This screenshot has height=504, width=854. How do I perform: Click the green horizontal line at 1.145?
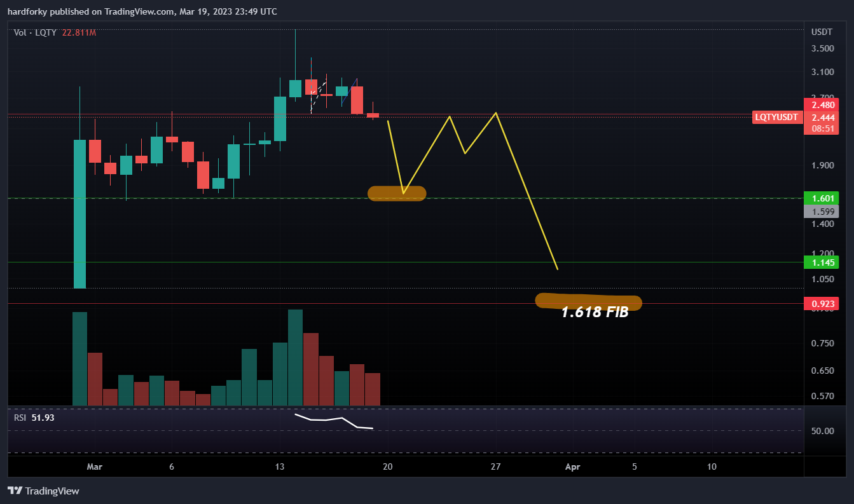pos(406,262)
